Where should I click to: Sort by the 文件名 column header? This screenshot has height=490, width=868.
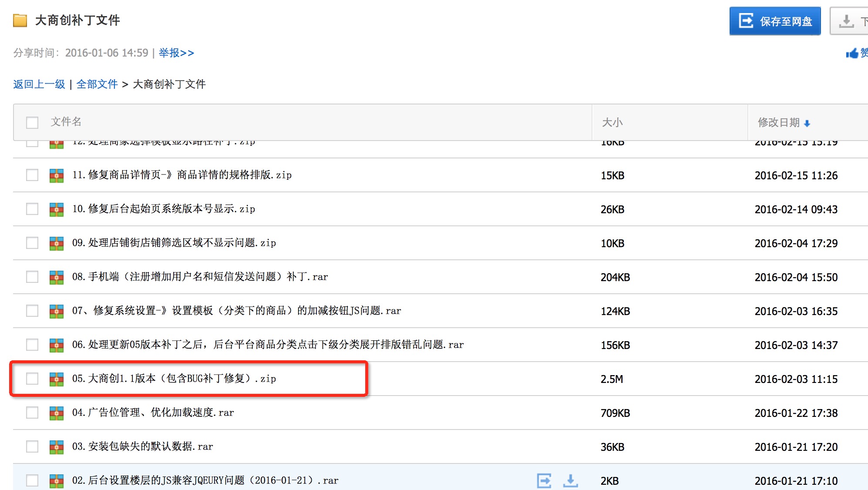pyautogui.click(x=66, y=122)
